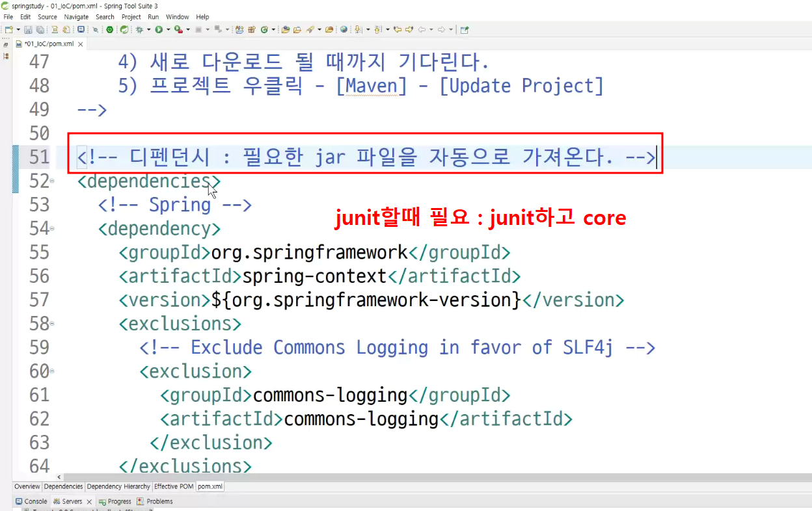Viewport: 812px width, 511px height.
Task: Click the green Run button icon
Action: [159, 29]
